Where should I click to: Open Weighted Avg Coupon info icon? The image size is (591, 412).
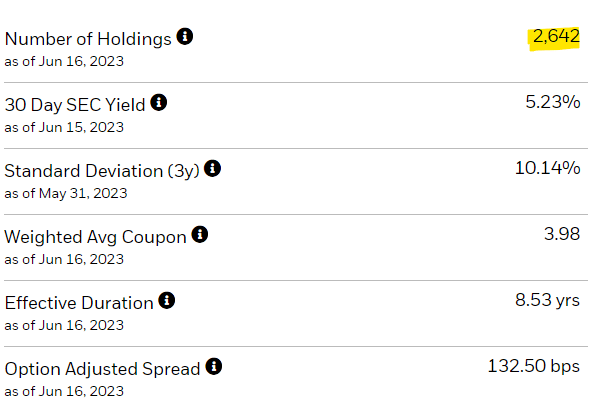tap(200, 234)
